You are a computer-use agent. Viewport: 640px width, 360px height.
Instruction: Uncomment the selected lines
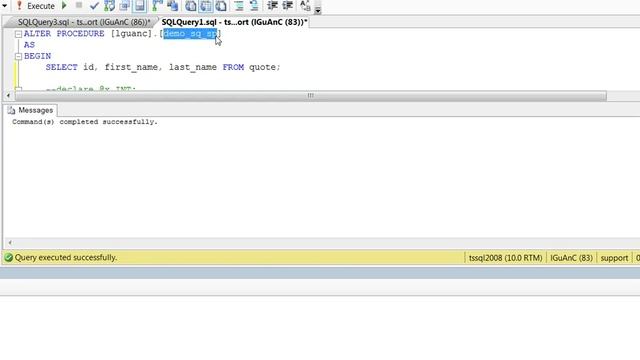(254, 6)
